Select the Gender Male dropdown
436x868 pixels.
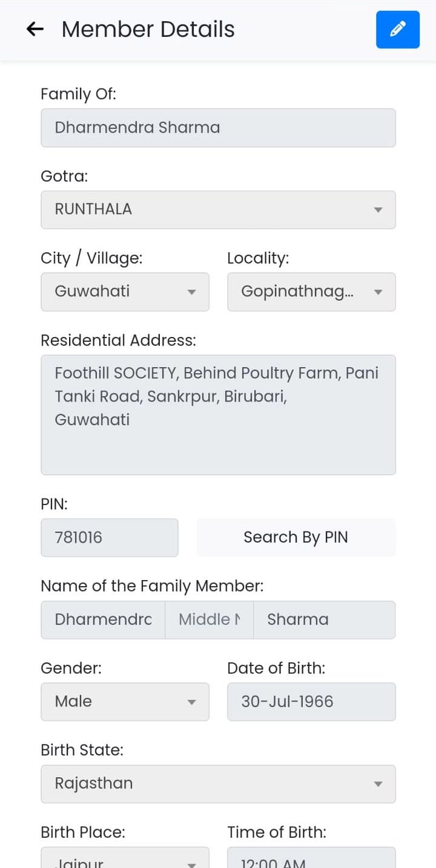pos(125,702)
